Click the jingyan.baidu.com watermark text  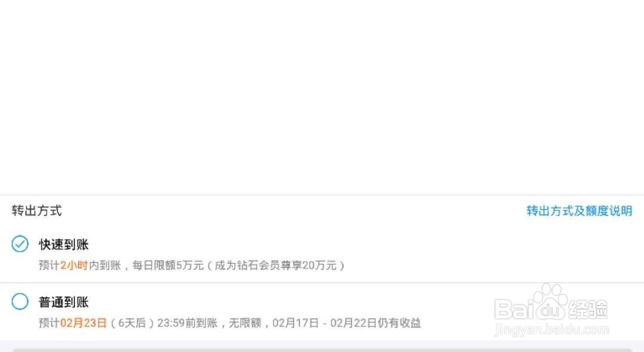click(x=552, y=330)
